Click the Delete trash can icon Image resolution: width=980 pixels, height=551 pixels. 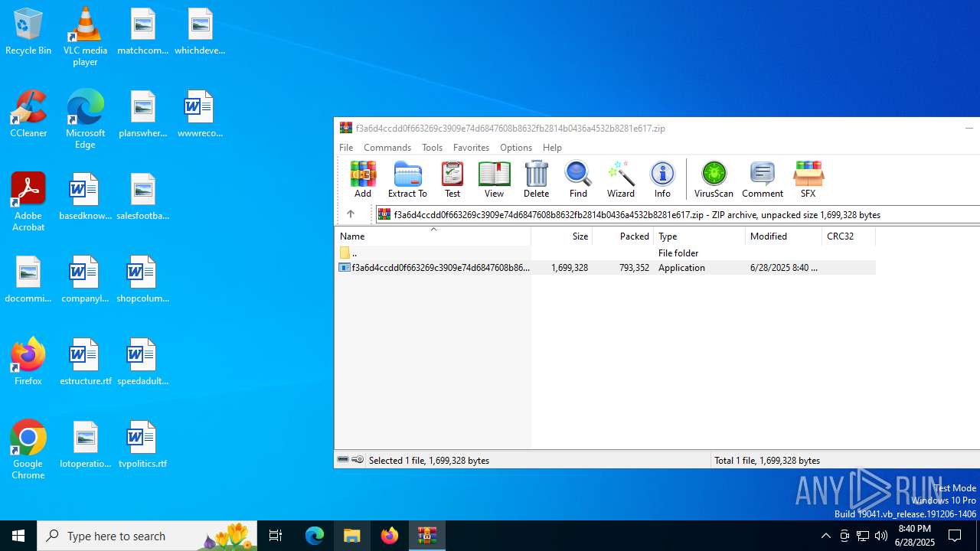536,180
